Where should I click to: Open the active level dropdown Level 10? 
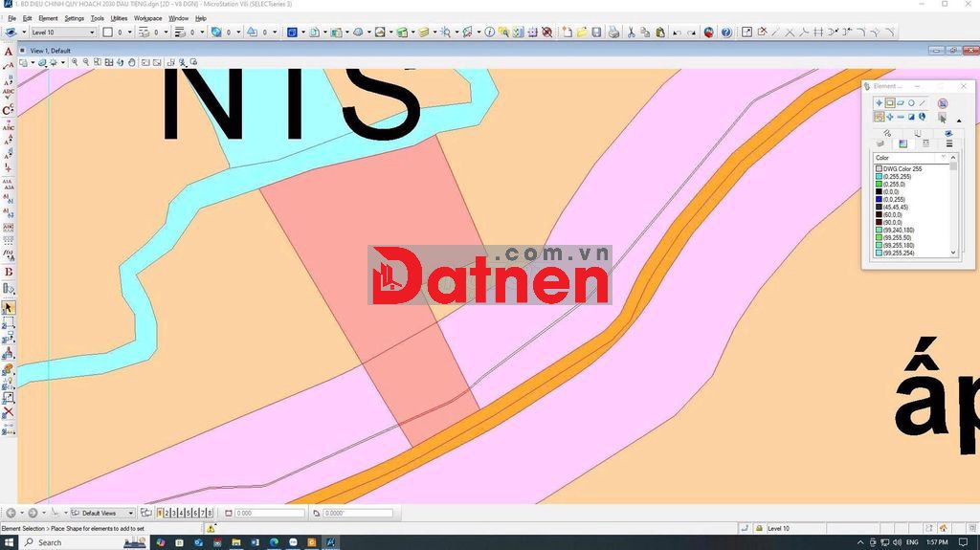[92, 33]
